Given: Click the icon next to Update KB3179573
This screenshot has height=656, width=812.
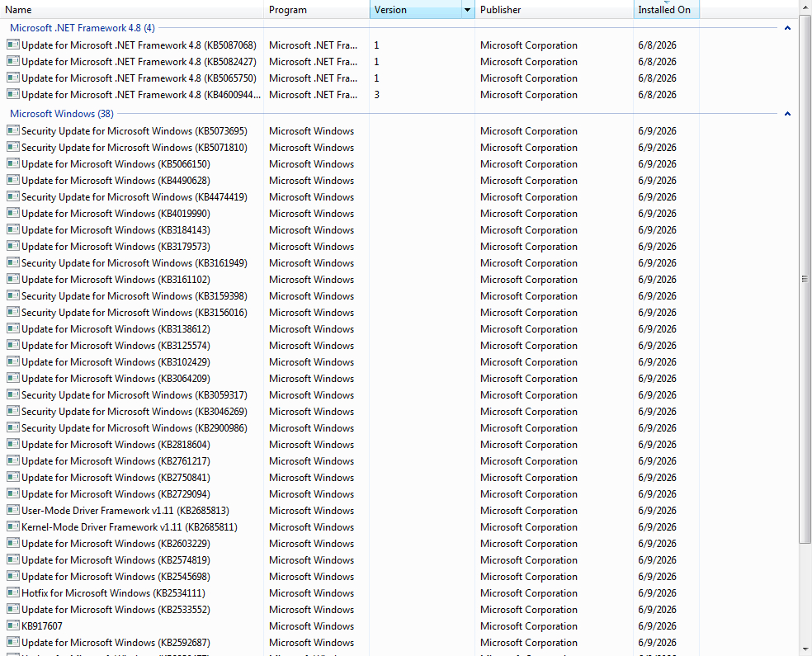Looking at the screenshot, I should pos(13,247).
